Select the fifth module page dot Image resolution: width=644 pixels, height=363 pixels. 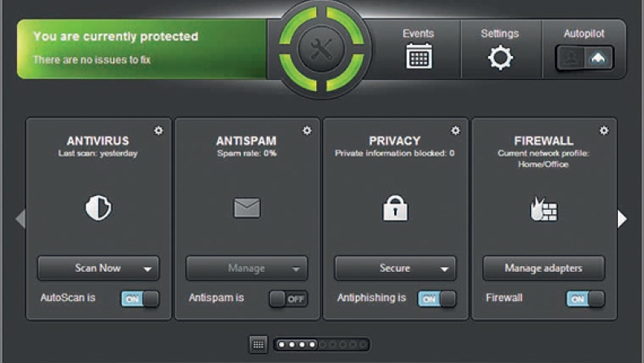[323, 344]
